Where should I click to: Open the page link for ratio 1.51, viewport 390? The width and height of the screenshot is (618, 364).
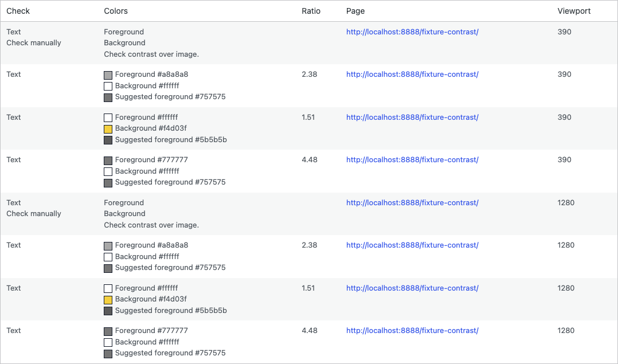(x=412, y=118)
